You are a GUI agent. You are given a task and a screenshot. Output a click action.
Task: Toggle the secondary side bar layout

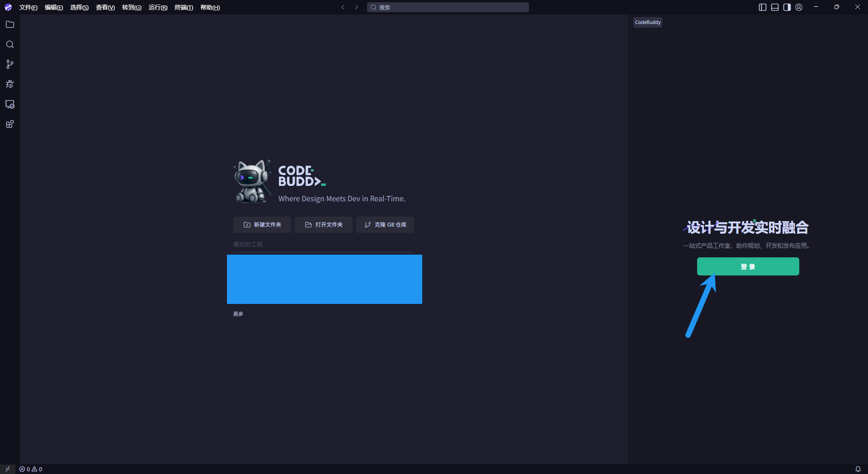tap(787, 7)
